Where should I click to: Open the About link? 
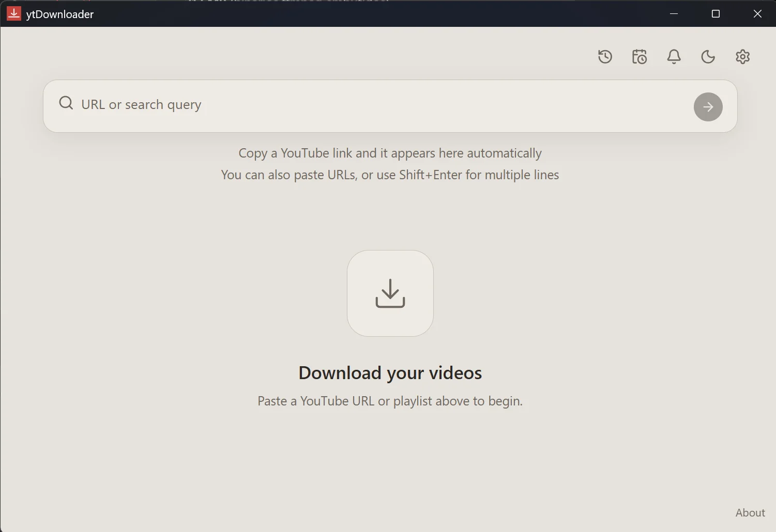pos(750,512)
